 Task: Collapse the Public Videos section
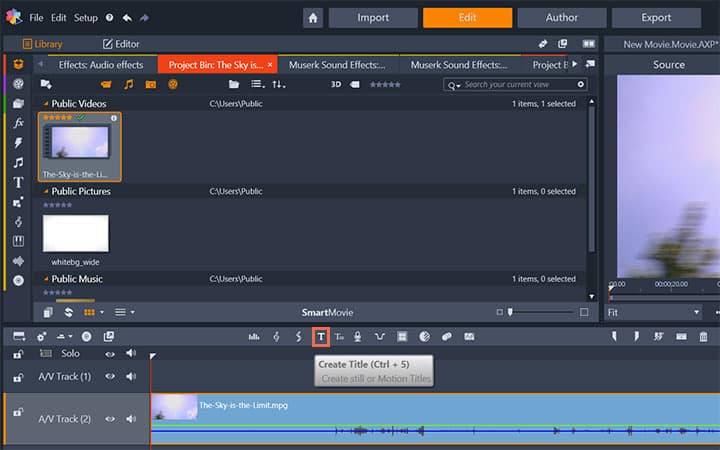(46, 104)
